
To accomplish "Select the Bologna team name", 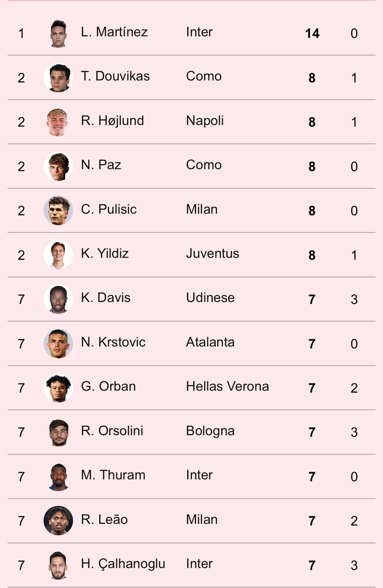I will tap(210, 431).
